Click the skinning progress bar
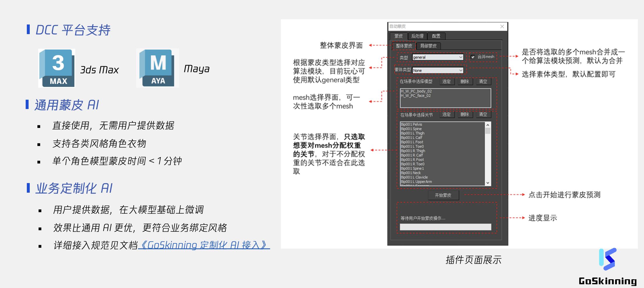Image resolution: width=644 pixels, height=288 pixels. click(445, 227)
